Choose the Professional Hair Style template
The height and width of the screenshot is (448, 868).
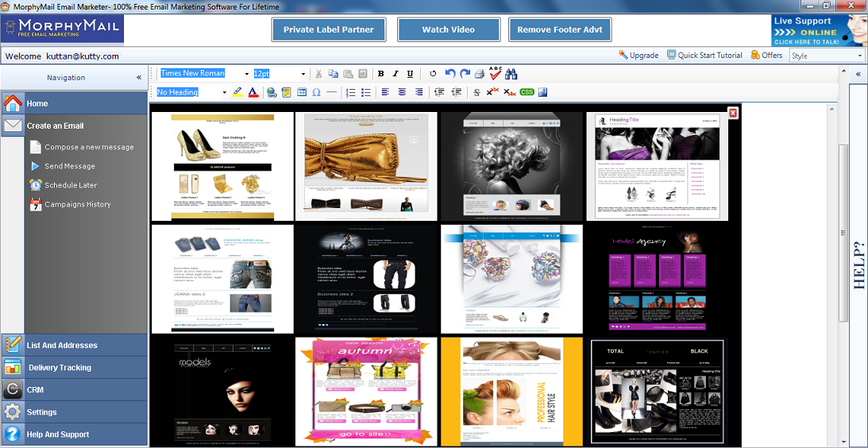point(512,391)
